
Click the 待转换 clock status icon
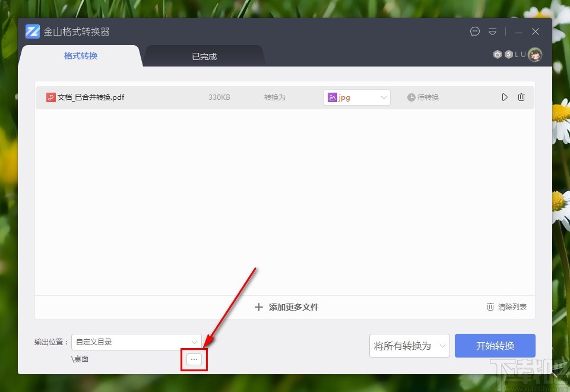click(x=411, y=97)
